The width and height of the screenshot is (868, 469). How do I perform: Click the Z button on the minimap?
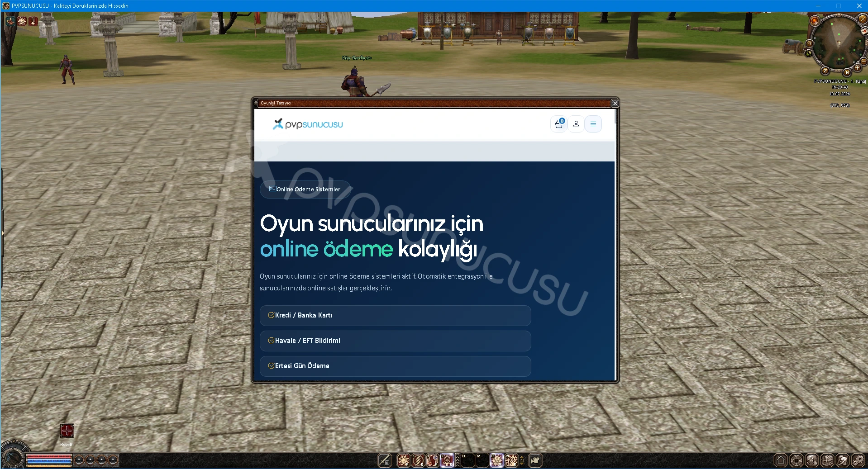pyautogui.click(x=825, y=71)
